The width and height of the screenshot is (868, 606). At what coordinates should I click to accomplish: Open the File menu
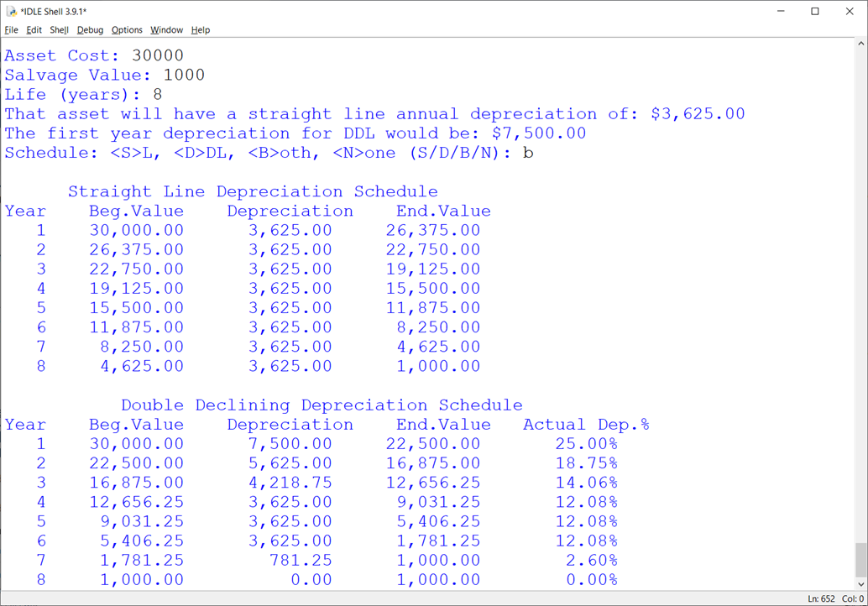click(11, 30)
